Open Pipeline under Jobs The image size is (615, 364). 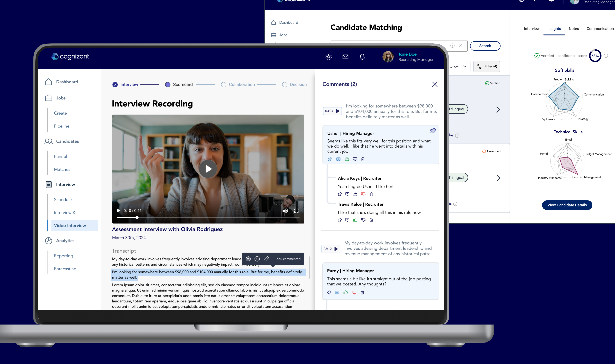tap(62, 126)
